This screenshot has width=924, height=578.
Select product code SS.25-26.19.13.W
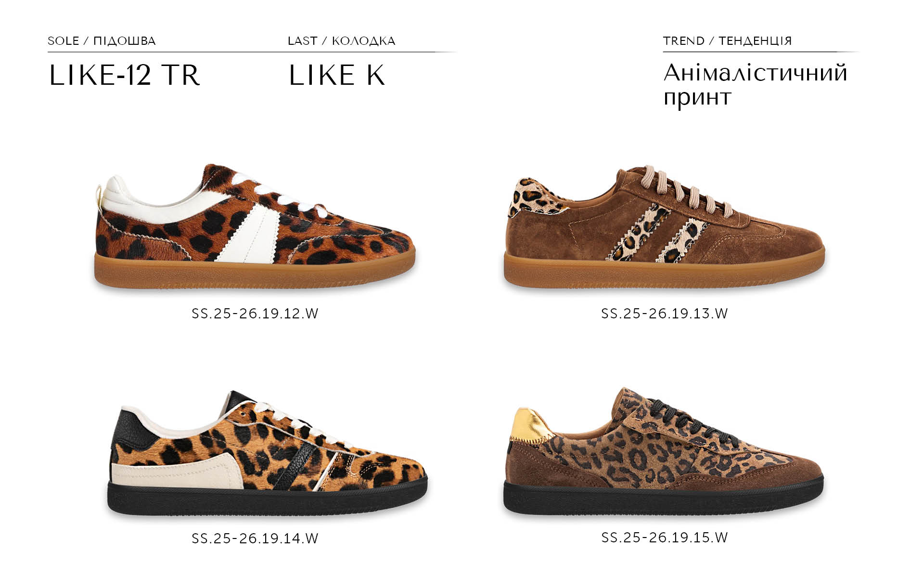664,314
